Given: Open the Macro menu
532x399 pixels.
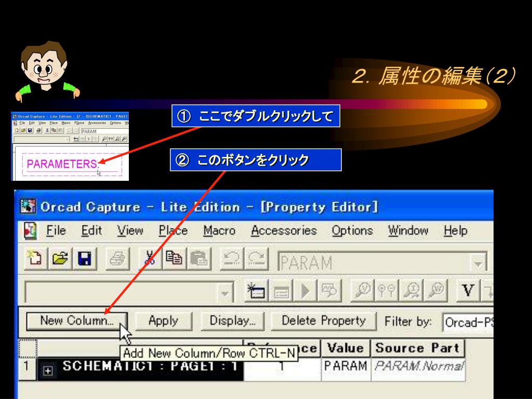Looking at the screenshot, I should 219,231.
